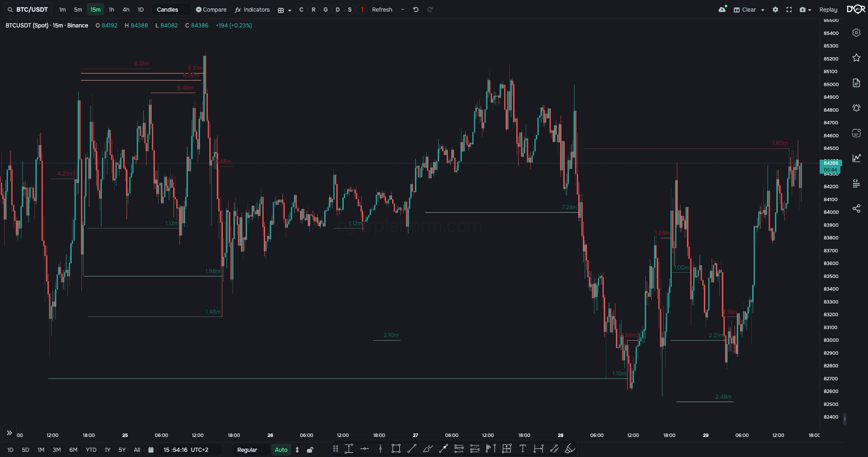Select the rectangle drawing tool
The width and height of the screenshot is (868, 457).
click(396, 449)
